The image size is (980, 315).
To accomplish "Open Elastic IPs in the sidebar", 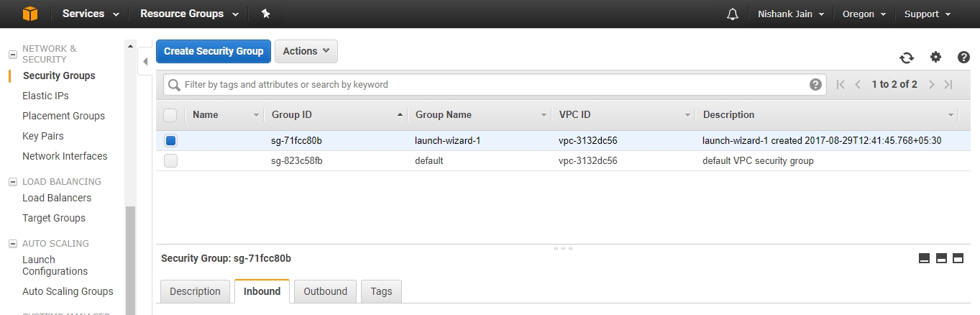I will (45, 96).
